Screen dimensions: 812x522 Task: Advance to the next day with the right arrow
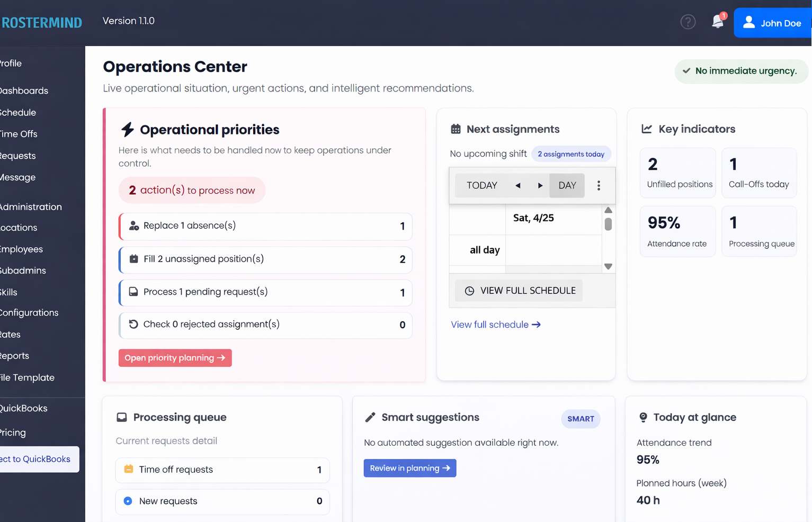[540, 185]
